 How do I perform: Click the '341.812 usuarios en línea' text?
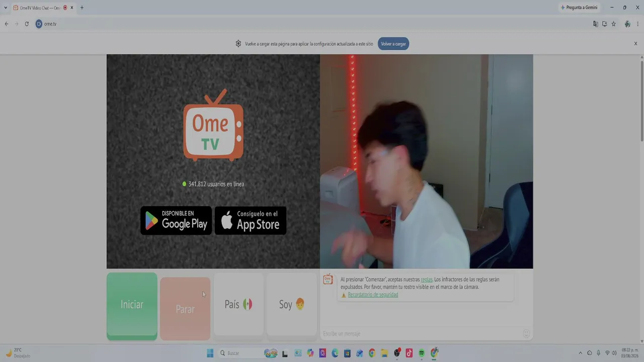(x=216, y=184)
